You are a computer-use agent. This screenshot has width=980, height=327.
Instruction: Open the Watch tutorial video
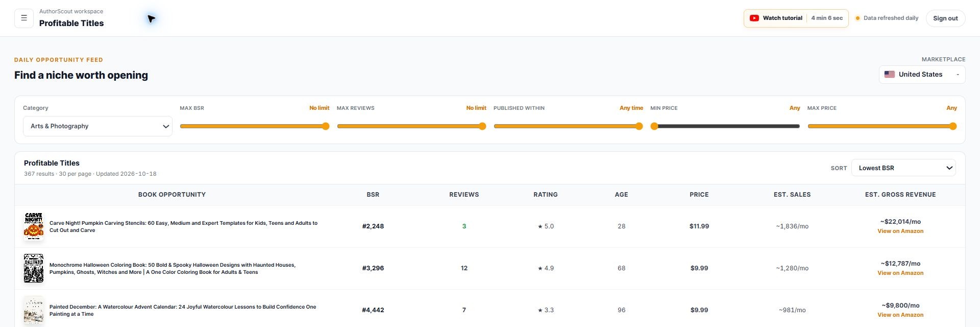pyautogui.click(x=796, y=18)
